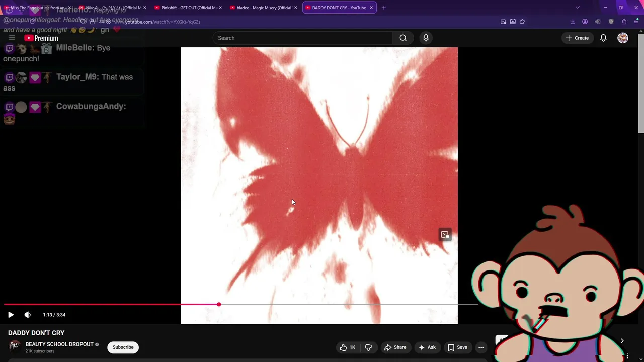Open the account avatar menu

[623, 38]
